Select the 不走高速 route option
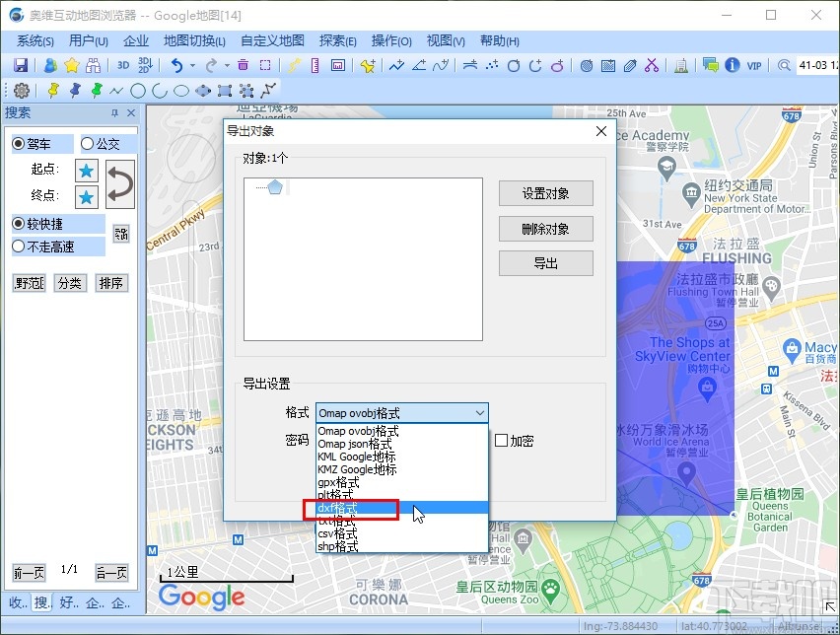The height and width of the screenshot is (635, 840). pos(20,247)
